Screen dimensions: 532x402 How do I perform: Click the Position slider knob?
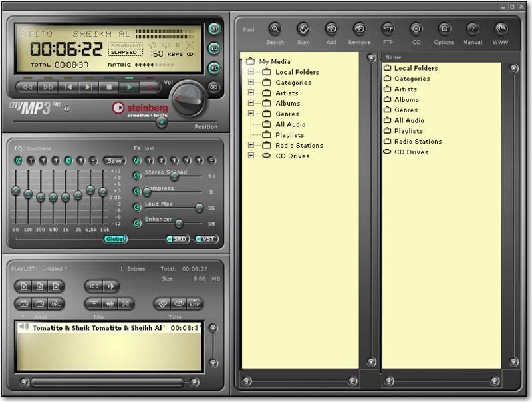[x=162, y=122]
